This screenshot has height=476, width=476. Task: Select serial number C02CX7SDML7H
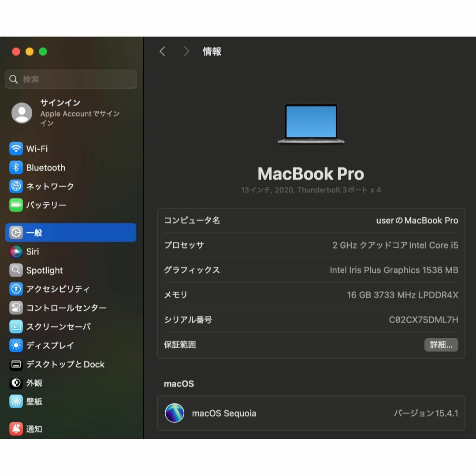click(x=424, y=320)
